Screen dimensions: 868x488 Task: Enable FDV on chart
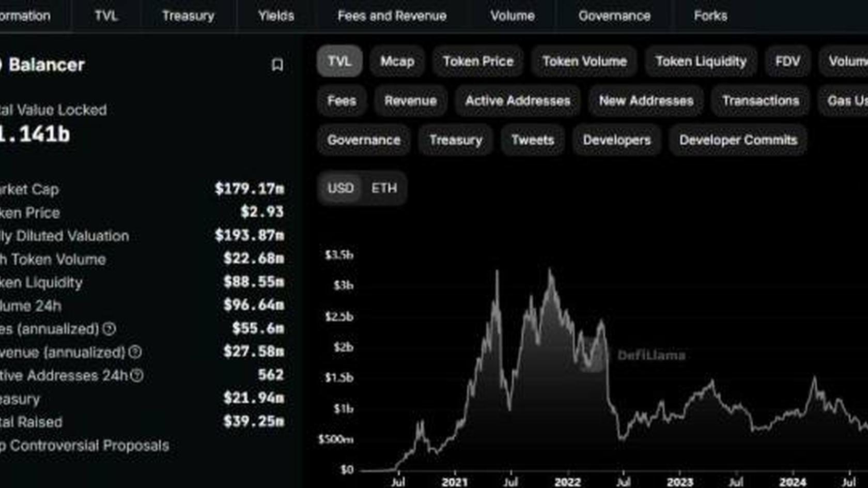pos(787,61)
